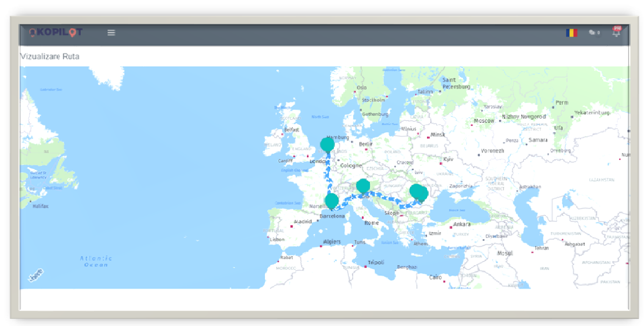Click the Kyiv city label on map
Screen dimensions: 644x326
[x=448, y=159]
